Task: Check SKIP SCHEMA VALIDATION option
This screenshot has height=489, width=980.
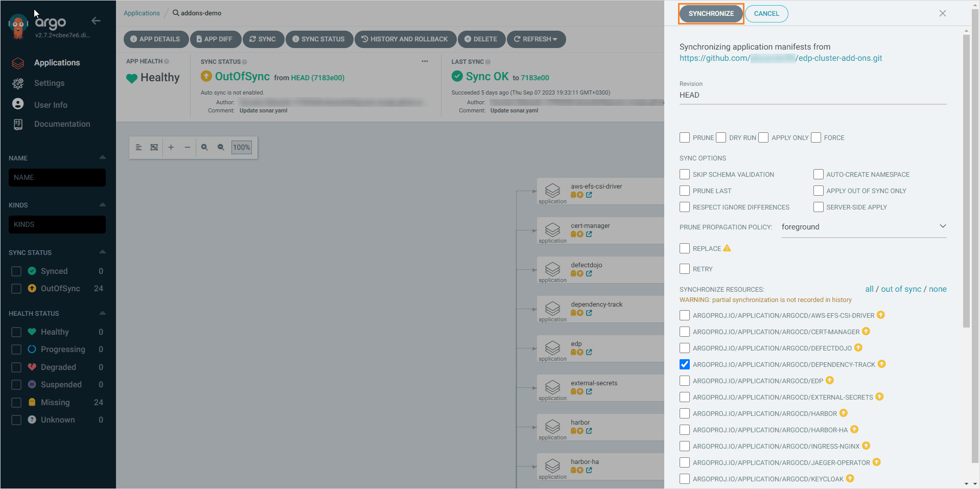Action: 685,174
